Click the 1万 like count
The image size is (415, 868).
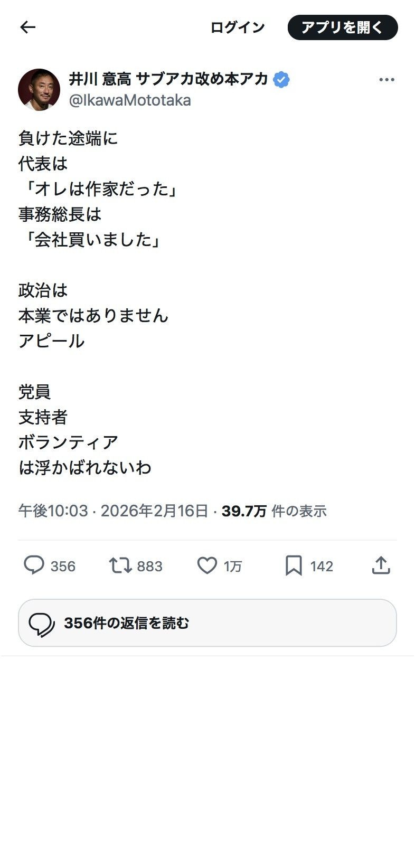pos(232,566)
